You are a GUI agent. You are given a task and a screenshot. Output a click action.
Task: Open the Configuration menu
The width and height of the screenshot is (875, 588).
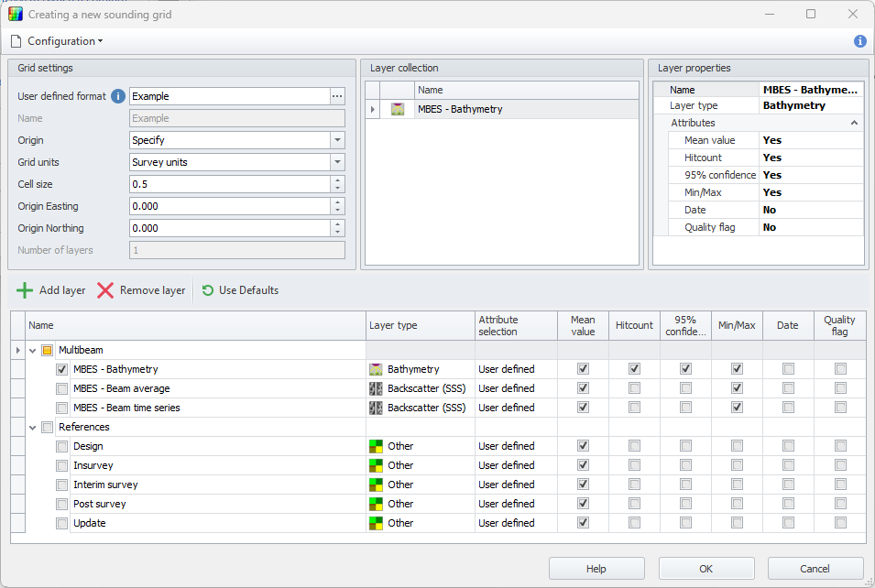[57, 41]
